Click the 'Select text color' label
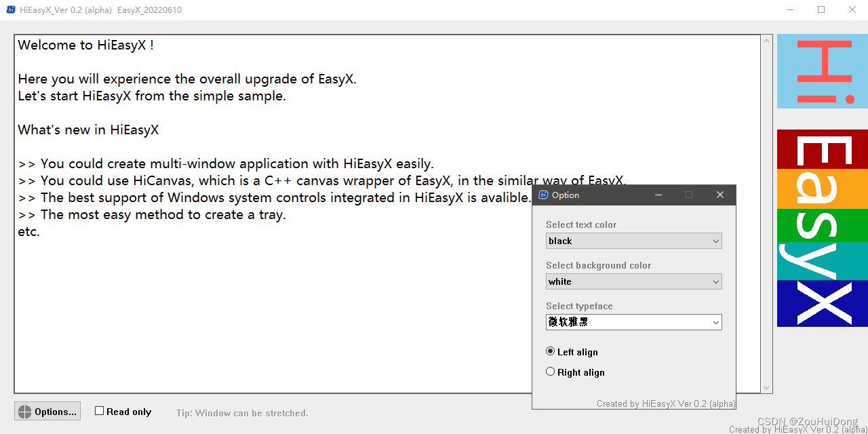Screen dimensions: 868x434 (x=581, y=224)
